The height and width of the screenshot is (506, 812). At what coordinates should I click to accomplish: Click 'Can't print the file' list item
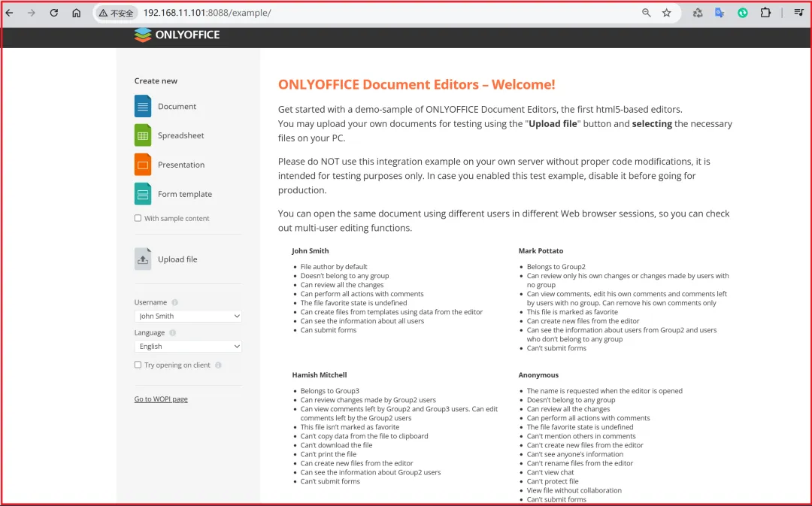tap(329, 454)
